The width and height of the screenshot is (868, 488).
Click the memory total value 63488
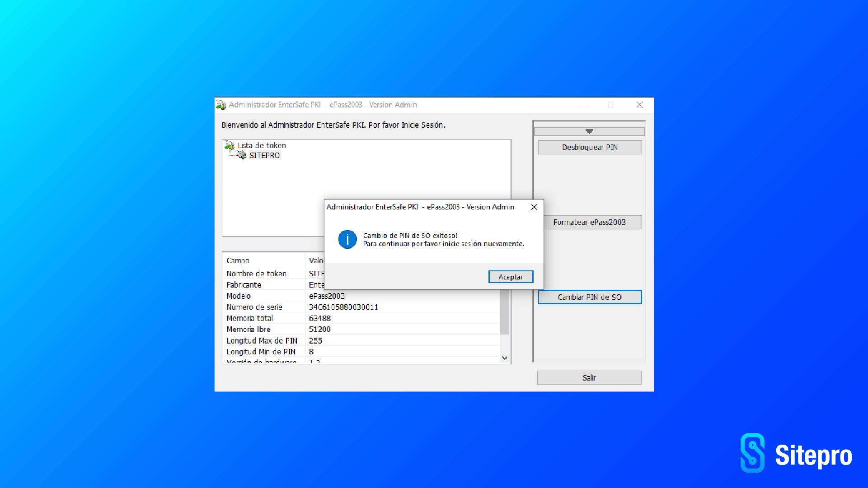pyautogui.click(x=320, y=318)
